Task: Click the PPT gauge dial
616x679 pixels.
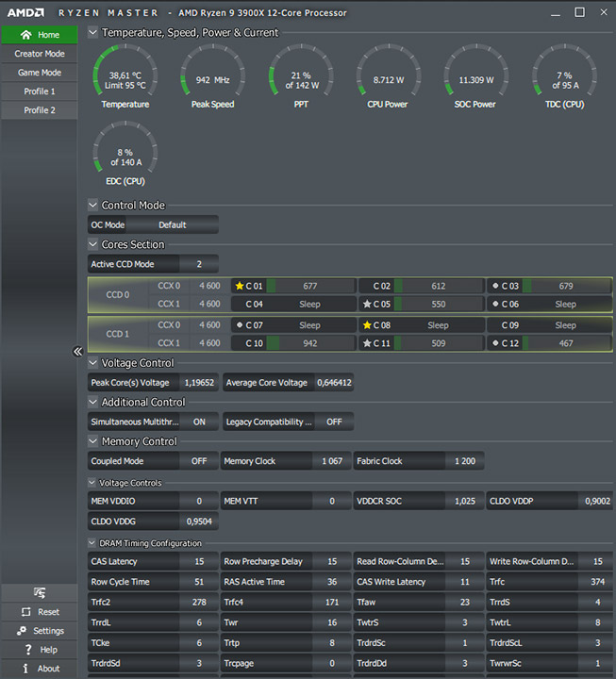Action: pyautogui.click(x=301, y=72)
